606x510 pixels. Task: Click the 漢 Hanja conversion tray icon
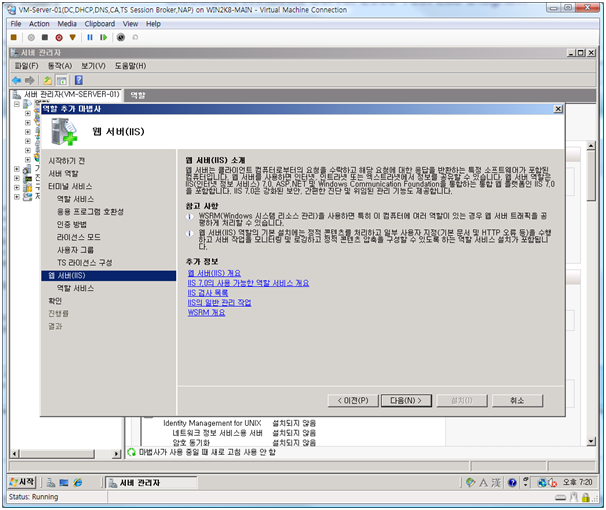[x=496, y=483]
